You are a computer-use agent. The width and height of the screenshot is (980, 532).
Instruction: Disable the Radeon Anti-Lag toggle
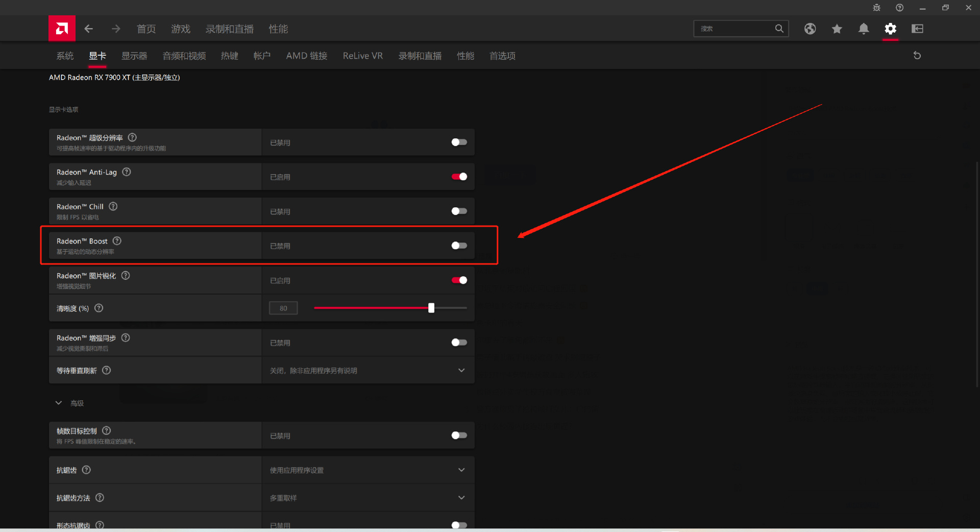click(459, 177)
